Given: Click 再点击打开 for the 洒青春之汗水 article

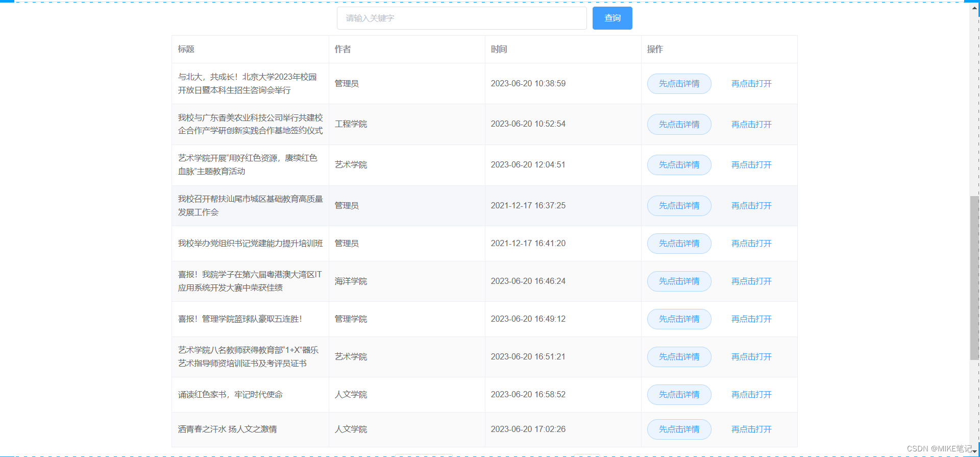Looking at the screenshot, I should click(x=751, y=429).
